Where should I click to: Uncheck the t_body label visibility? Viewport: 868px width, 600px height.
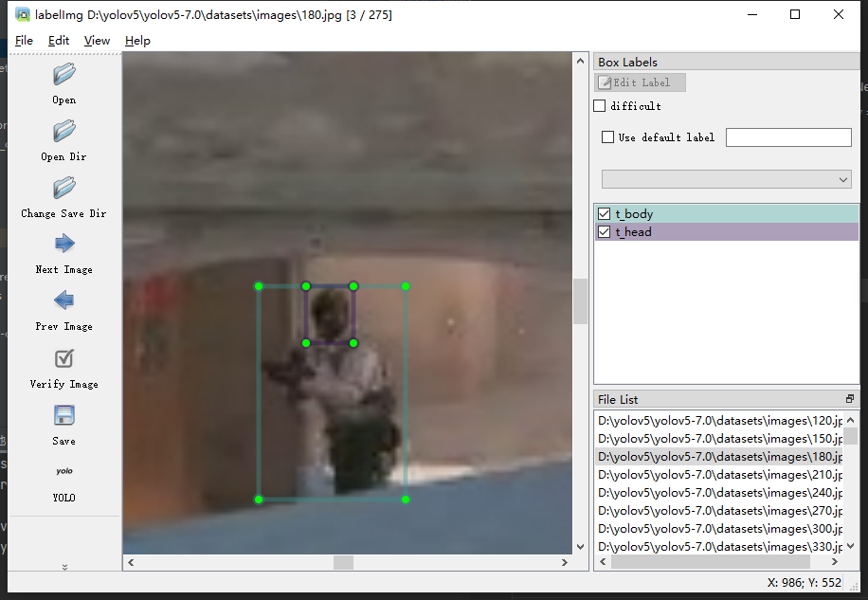604,213
